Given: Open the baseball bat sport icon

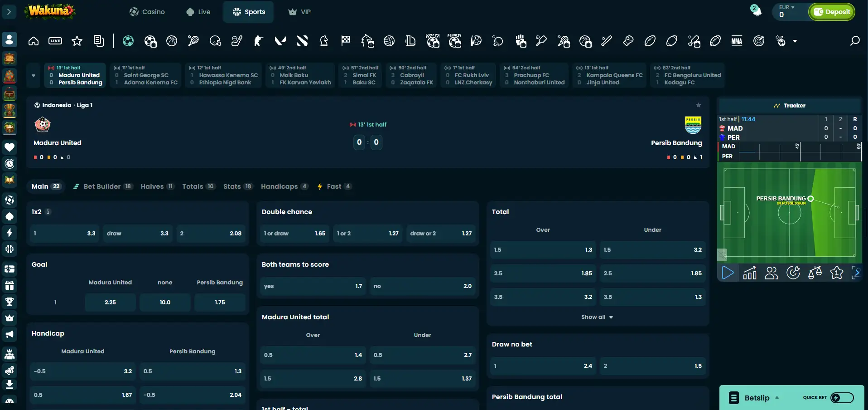Looking at the screenshot, I should (x=607, y=41).
